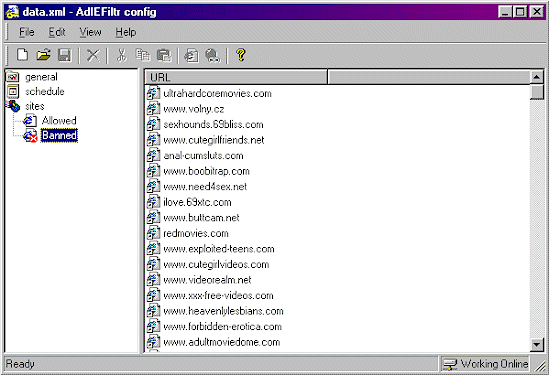The width and height of the screenshot is (550, 376).
Task: Cut using the scissors toolbar icon
Action: [121, 55]
